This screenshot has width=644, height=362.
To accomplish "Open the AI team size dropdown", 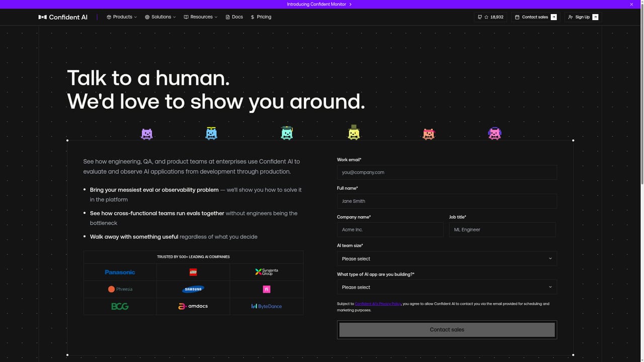I will [x=447, y=258].
